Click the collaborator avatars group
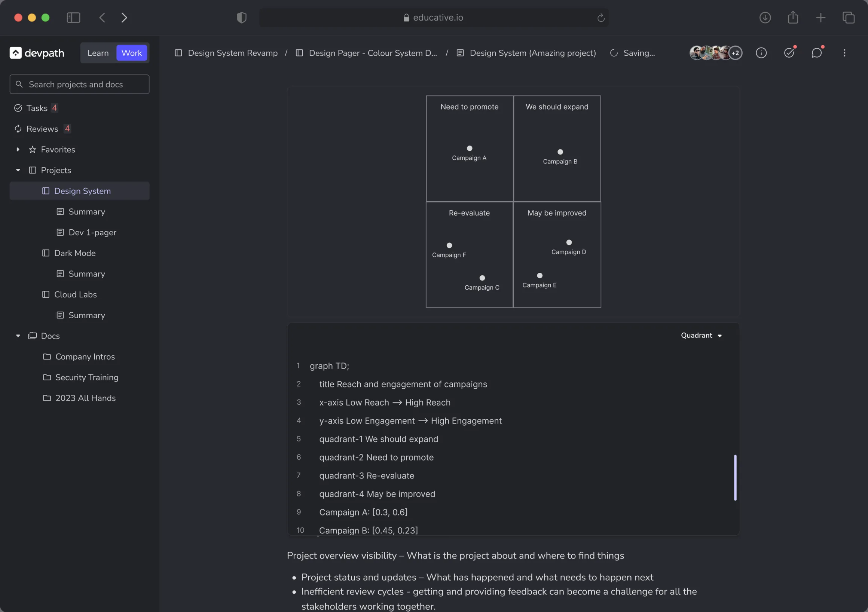868x612 pixels. (716, 53)
